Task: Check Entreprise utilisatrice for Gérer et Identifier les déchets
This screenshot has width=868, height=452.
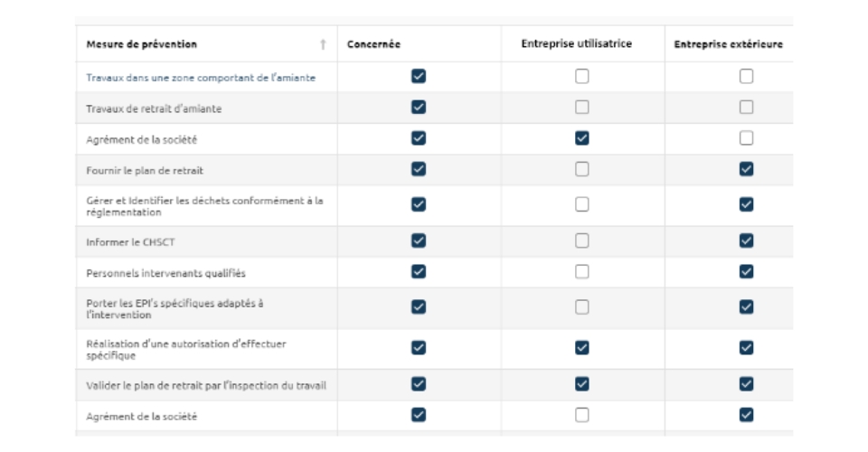Action: pyautogui.click(x=581, y=204)
